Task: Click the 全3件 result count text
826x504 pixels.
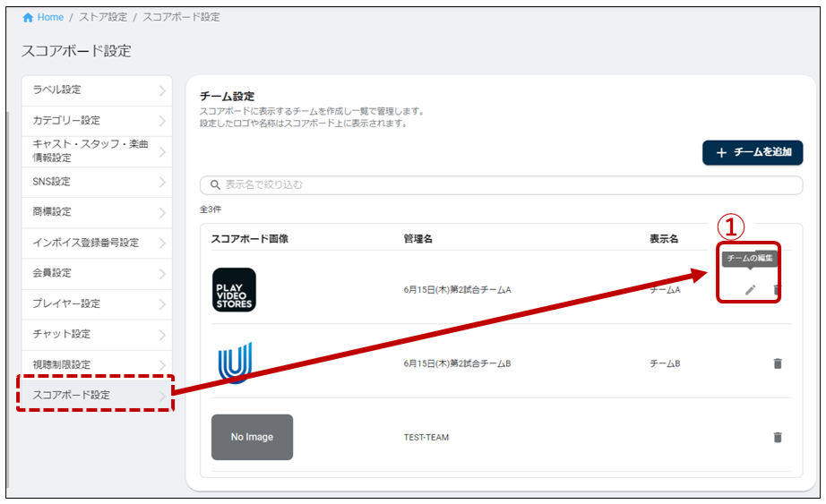Action: tap(211, 209)
